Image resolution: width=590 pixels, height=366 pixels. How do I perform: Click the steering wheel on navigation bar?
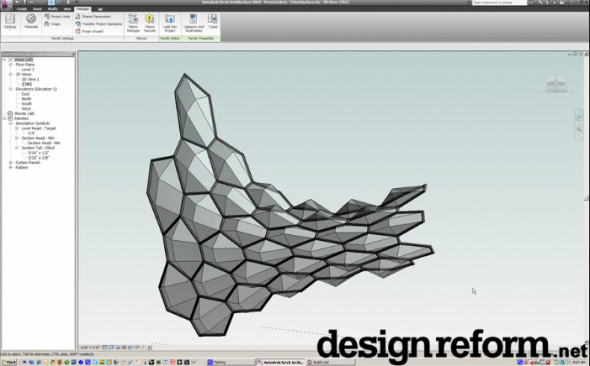pyautogui.click(x=579, y=118)
